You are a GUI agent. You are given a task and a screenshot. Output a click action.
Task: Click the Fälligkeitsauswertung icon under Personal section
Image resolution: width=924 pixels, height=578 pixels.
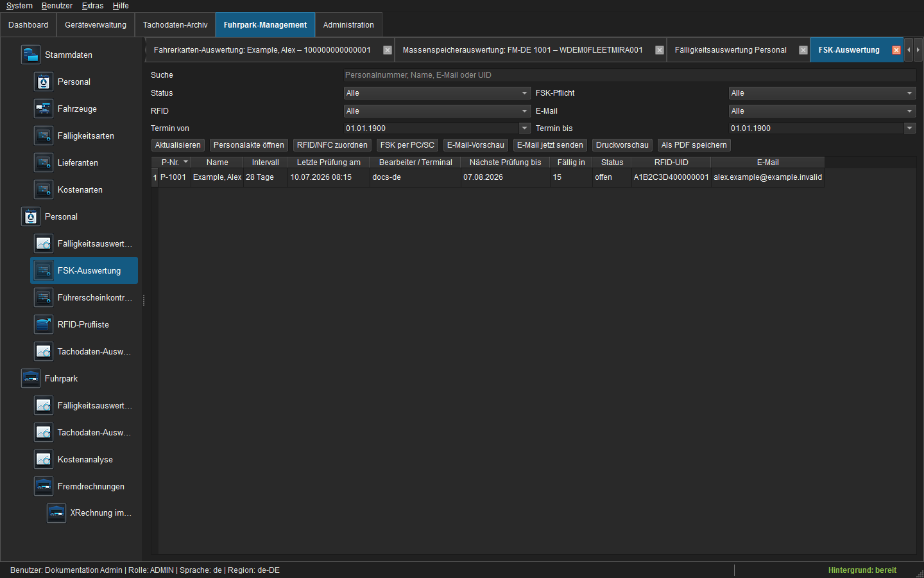44,243
